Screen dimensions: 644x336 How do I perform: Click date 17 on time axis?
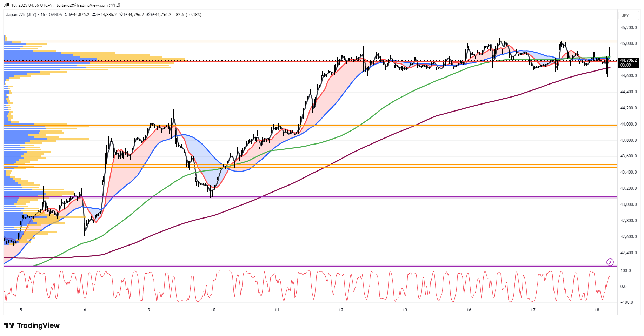pos(533,310)
